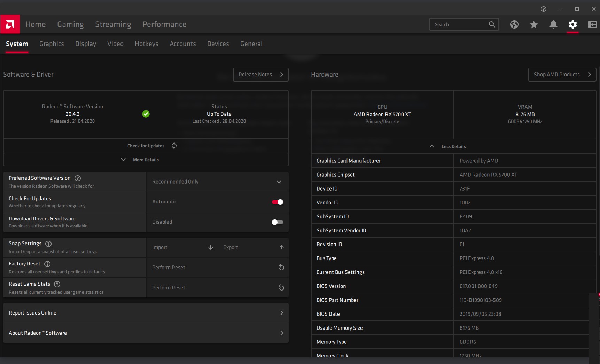Viewport: 600px width, 364px height.
Task: Click Shop AMD Products button
Action: click(x=562, y=75)
